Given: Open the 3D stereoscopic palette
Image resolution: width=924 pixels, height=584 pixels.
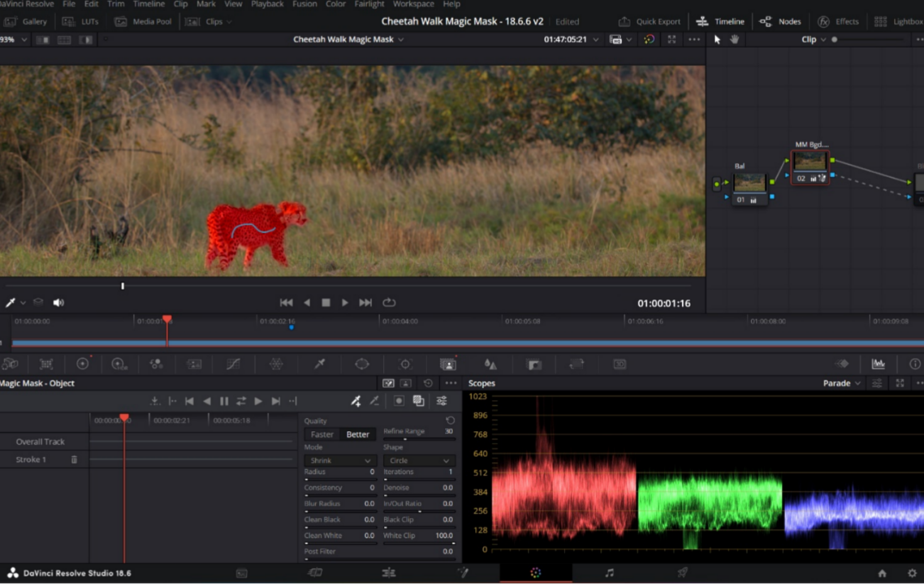Looking at the screenshot, I should pyautogui.click(x=620, y=364).
